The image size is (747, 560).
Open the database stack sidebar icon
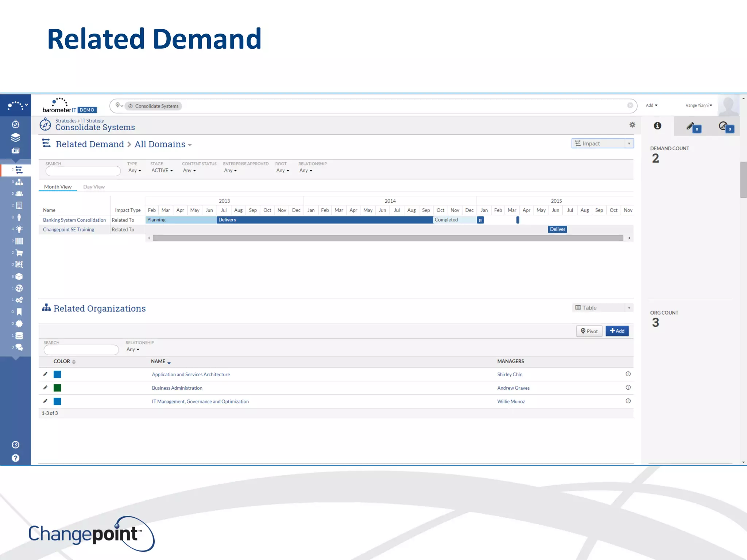click(x=19, y=335)
